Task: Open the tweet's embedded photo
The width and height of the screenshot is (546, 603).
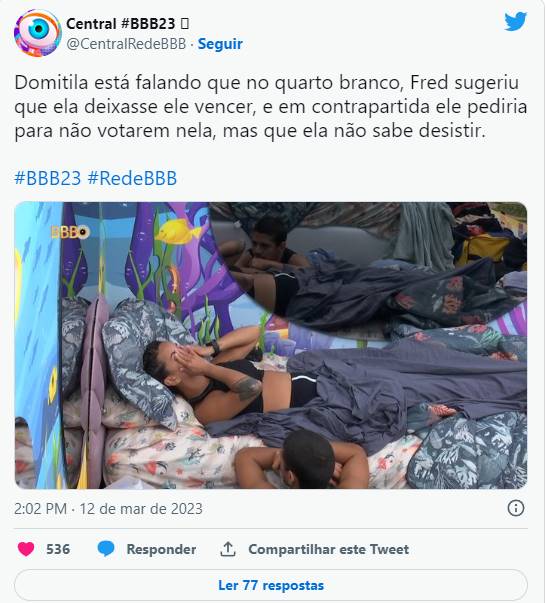Action: click(271, 345)
